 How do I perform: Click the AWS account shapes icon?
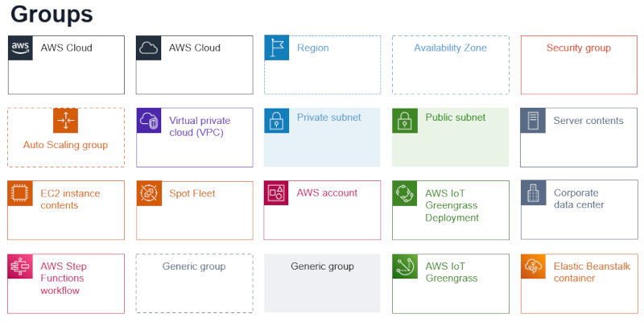coord(276,193)
